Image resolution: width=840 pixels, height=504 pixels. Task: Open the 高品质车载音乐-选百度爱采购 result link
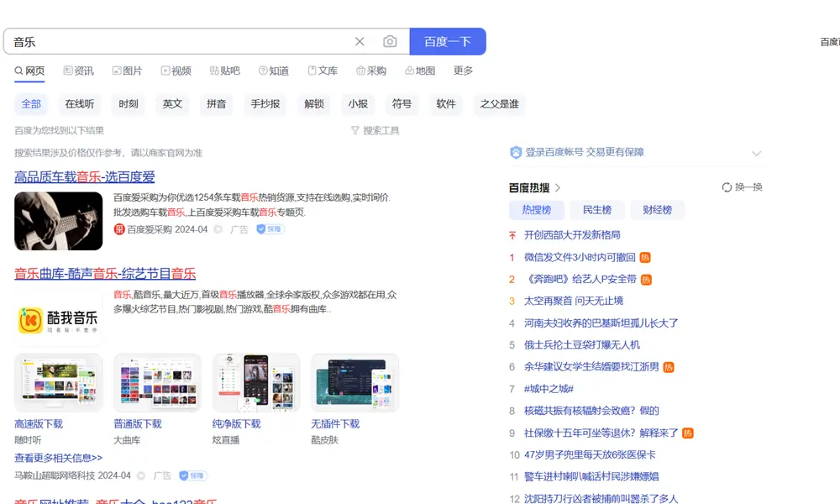click(x=85, y=176)
